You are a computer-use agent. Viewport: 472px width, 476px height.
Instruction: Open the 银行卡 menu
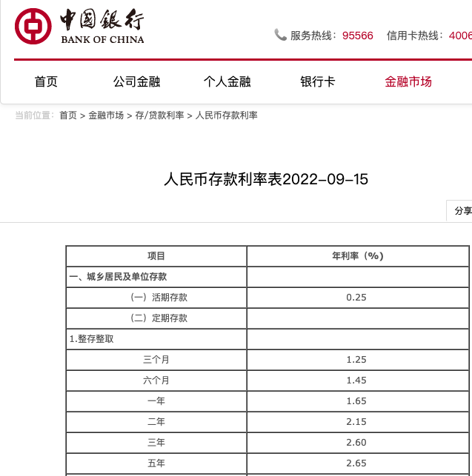pyautogui.click(x=318, y=81)
